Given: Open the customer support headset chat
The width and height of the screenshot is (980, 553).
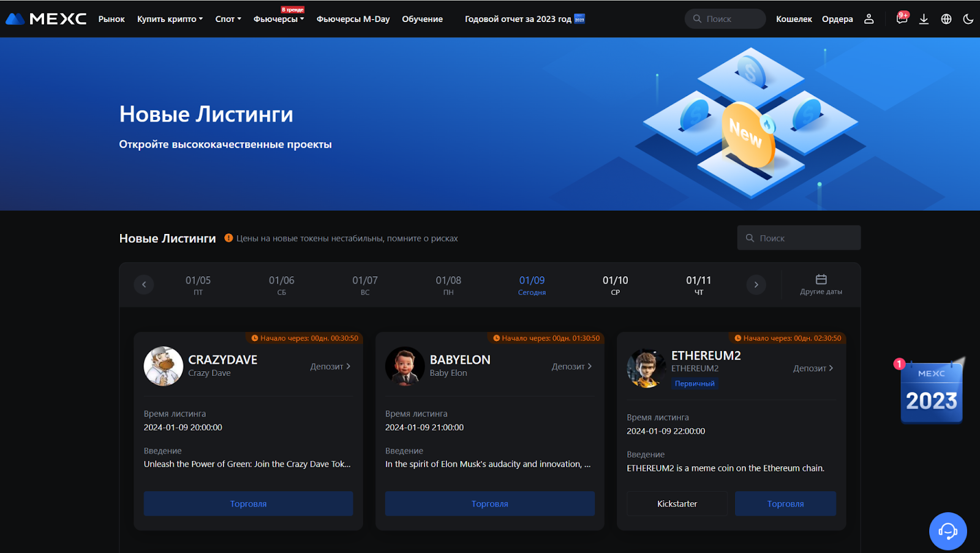Looking at the screenshot, I should point(948,531).
